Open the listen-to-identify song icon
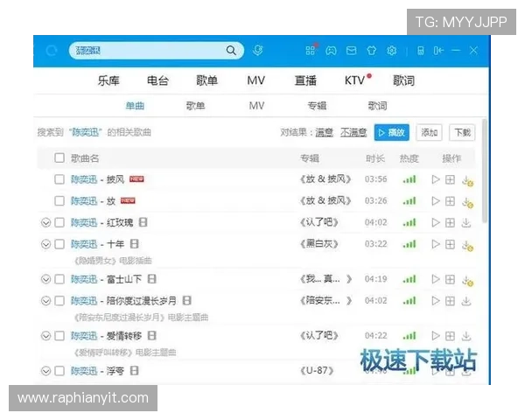This screenshot has width=525, height=420. tap(257, 51)
